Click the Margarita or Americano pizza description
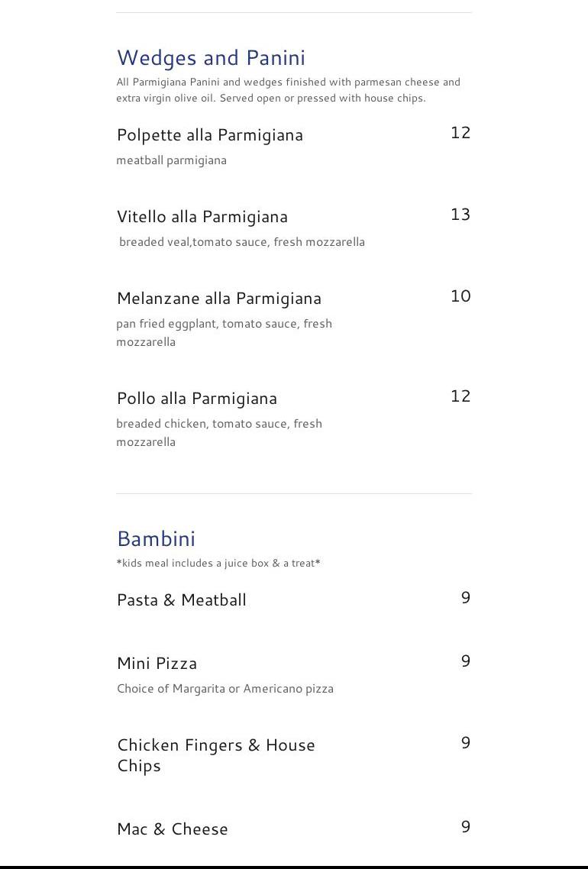Image resolution: width=588 pixels, height=869 pixels. coord(225,689)
